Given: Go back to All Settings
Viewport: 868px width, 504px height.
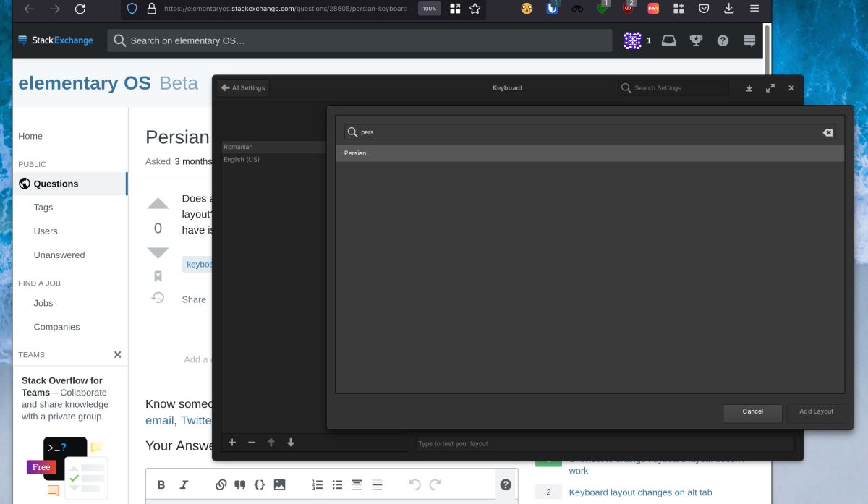Looking at the screenshot, I should tap(242, 88).
